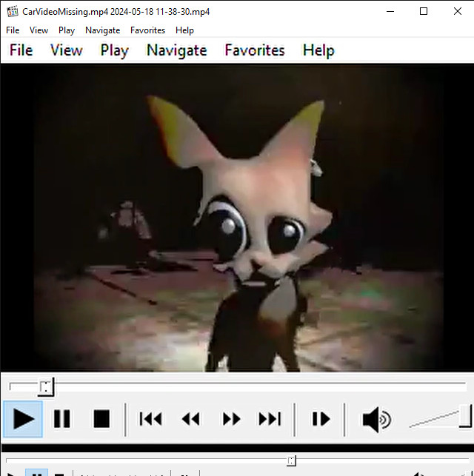474x476 pixels.
Task: Click the large View menu shown in the video
Action: pos(66,50)
